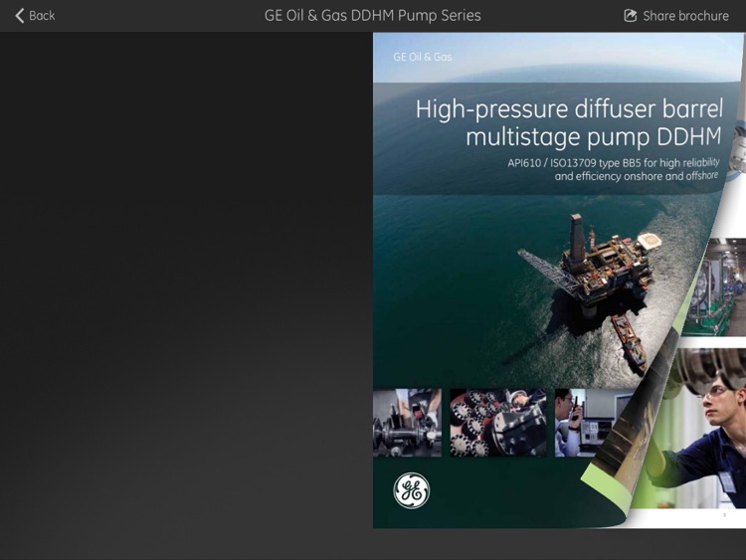Click the red impeller parts thumbnail
This screenshot has height=560, width=746.
(498, 423)
